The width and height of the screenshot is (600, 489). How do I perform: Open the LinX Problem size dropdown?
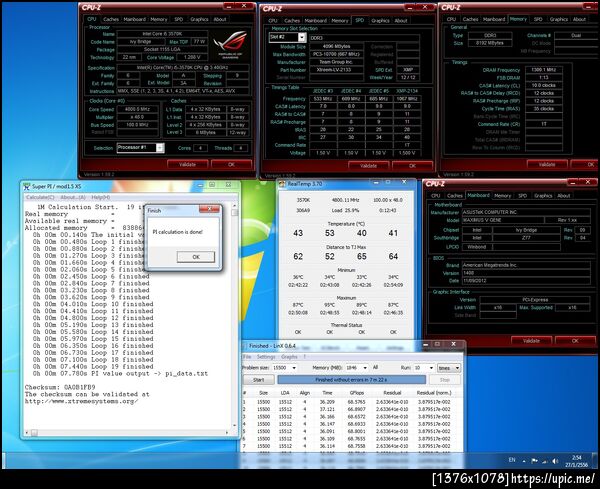click(x=294, y=368)
